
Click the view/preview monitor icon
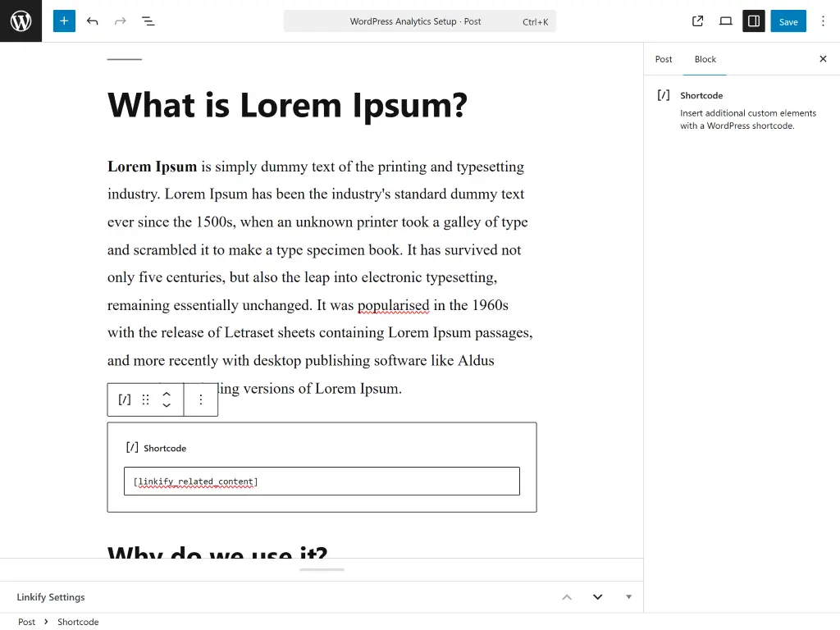725,21
